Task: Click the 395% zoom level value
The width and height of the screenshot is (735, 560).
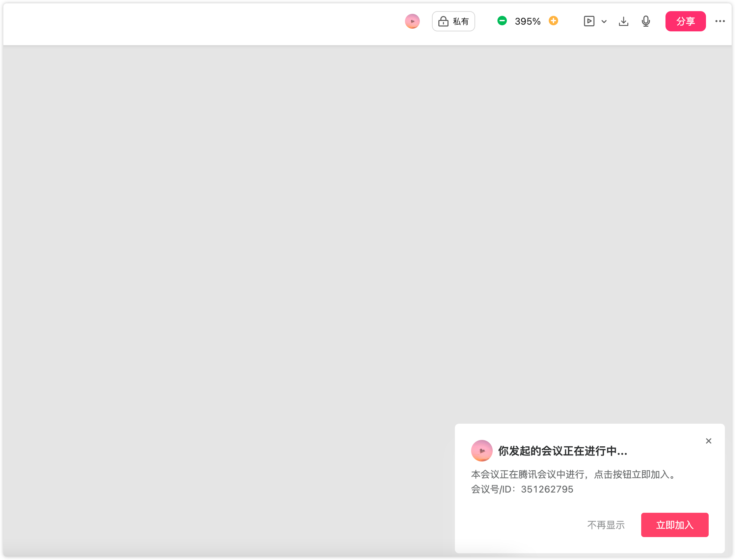Action: (527, 21)
